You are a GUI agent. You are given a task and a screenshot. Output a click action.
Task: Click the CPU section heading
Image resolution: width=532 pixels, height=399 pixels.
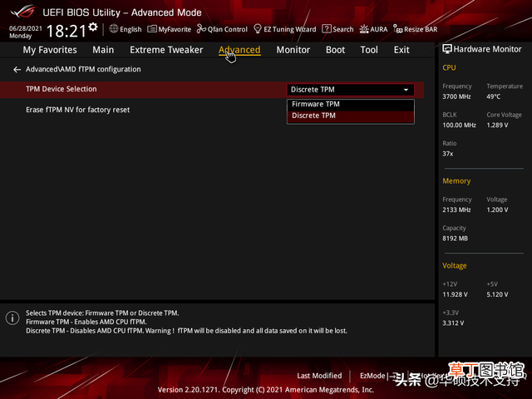tap(449, 67)
